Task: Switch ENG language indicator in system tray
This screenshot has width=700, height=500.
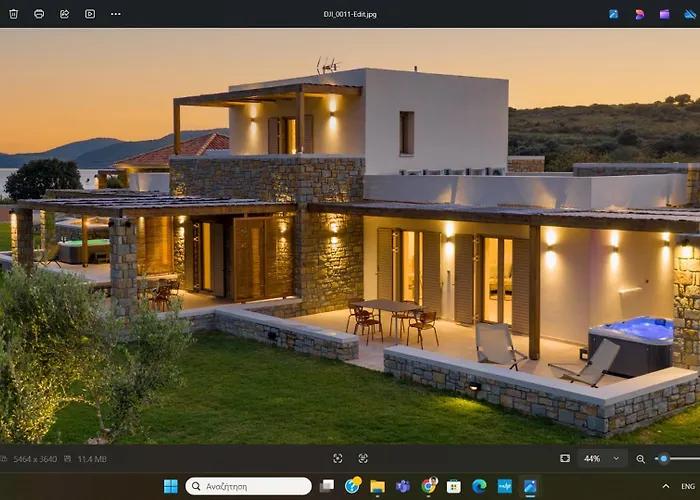Action: (686, 486)
